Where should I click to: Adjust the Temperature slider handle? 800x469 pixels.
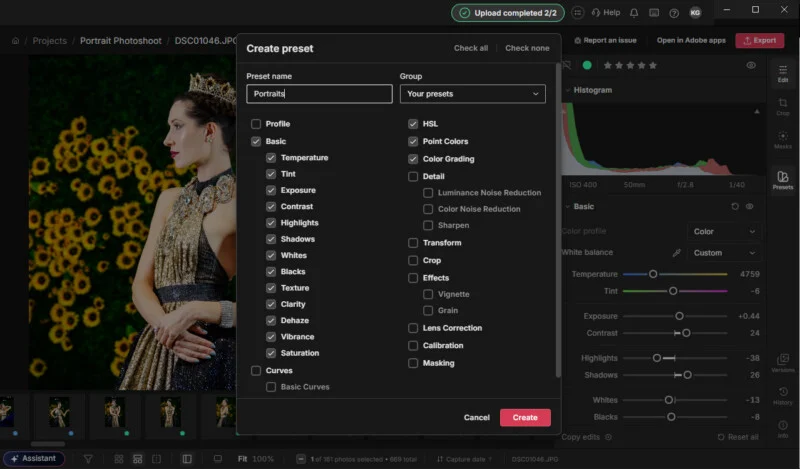pos(653,274)
